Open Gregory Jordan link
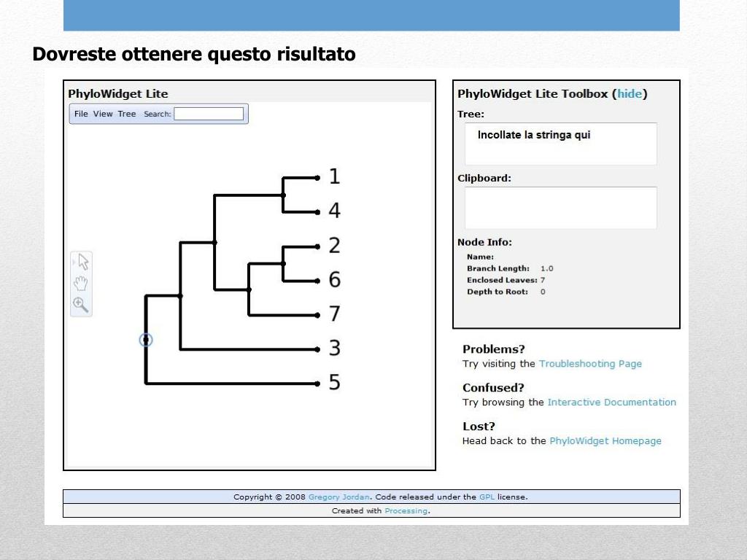 coord(338,497)
